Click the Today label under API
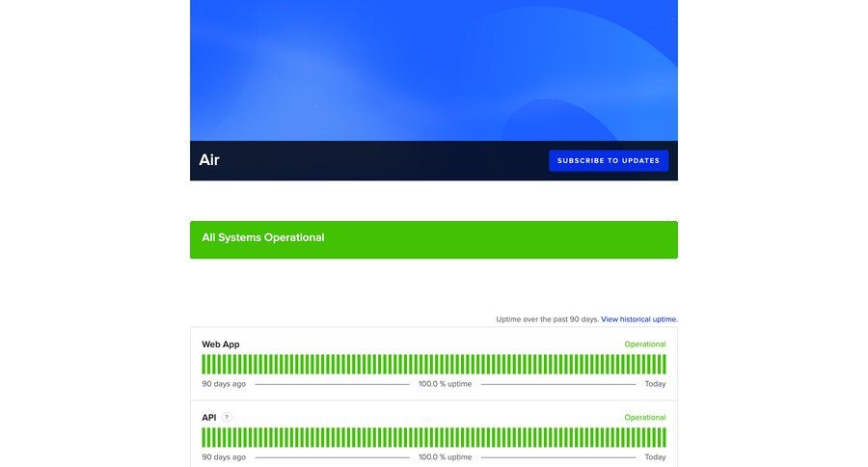Viewport: 868px width, 467px height. coord(656,457)
